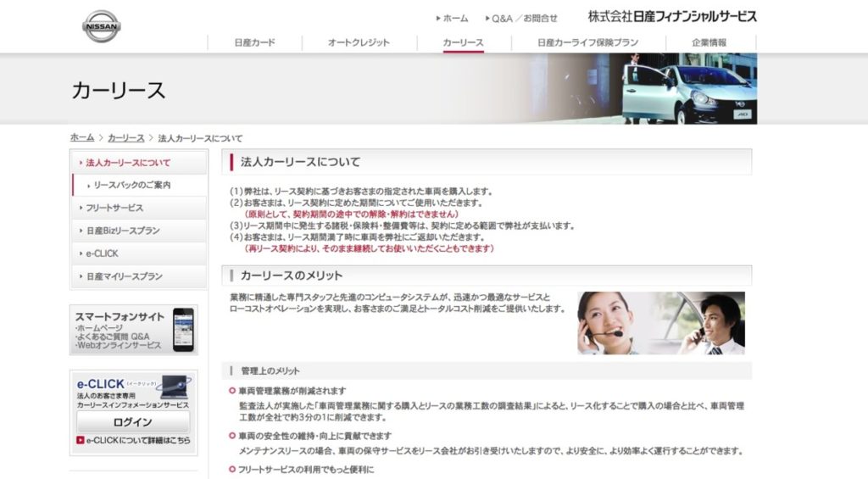This screenshot has width=868, height=479.
Task: Click red note about 再リース契約
Action: (369, 248)
